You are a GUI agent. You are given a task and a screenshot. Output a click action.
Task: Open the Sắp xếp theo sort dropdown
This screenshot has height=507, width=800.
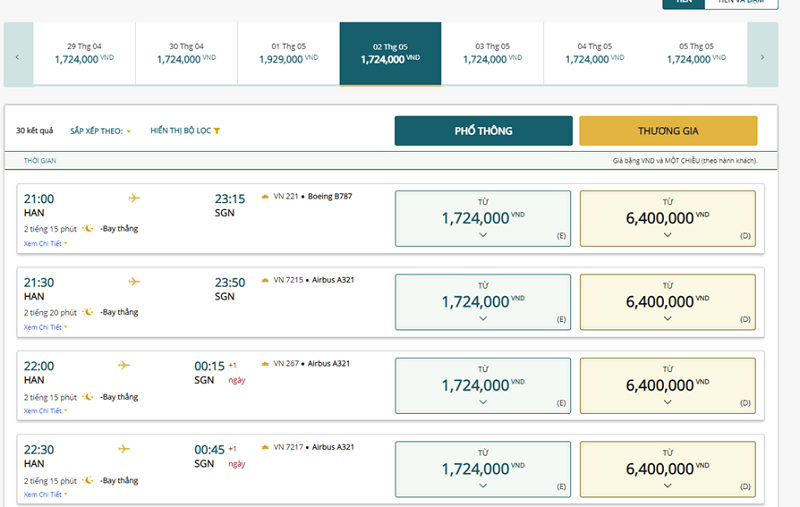pyautogui.click(x=101, y=131)
